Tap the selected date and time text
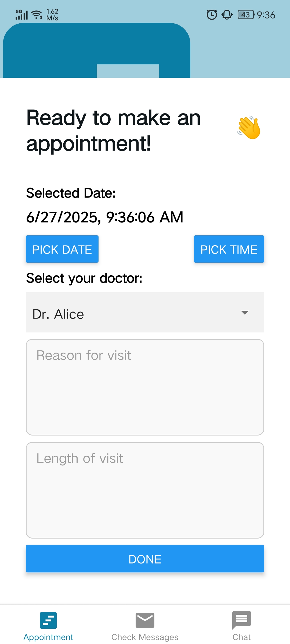 [x=105, y=217]
